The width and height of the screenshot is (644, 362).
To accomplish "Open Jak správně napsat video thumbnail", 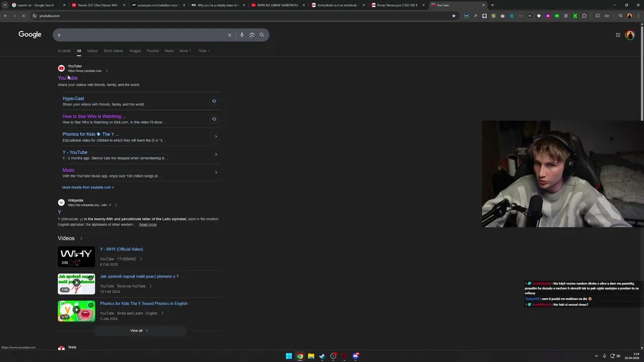I will pos(76,284).
